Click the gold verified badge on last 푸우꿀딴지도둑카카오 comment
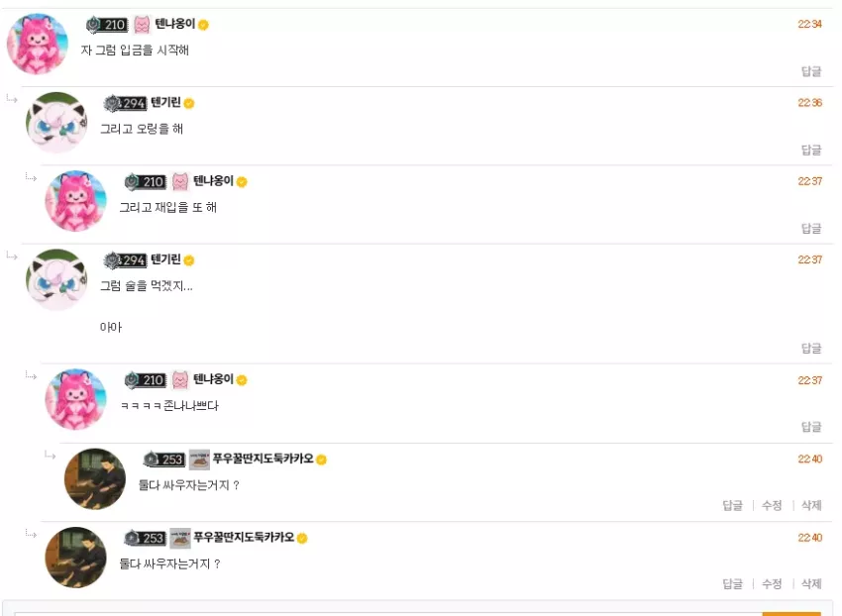Screen dimensions: 842x616 (x=302, y=538)
